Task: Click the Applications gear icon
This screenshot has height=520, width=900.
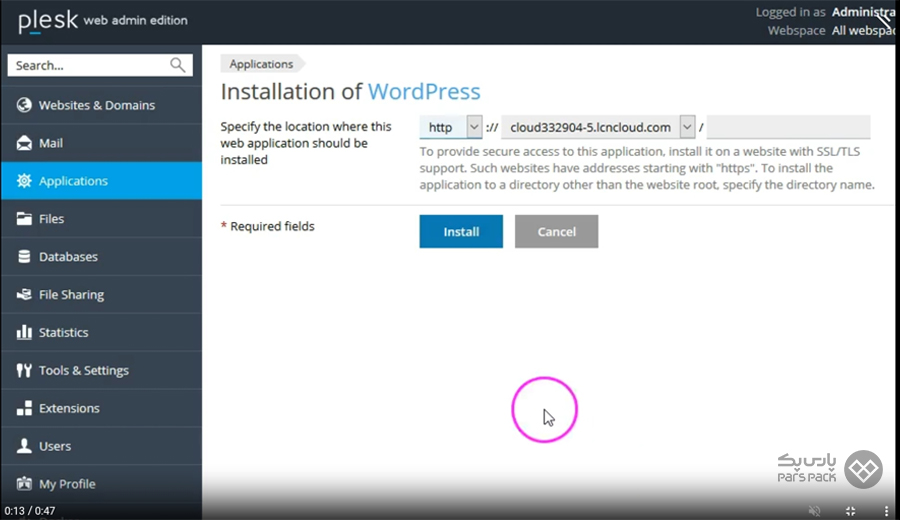Action: coord(24,181)
